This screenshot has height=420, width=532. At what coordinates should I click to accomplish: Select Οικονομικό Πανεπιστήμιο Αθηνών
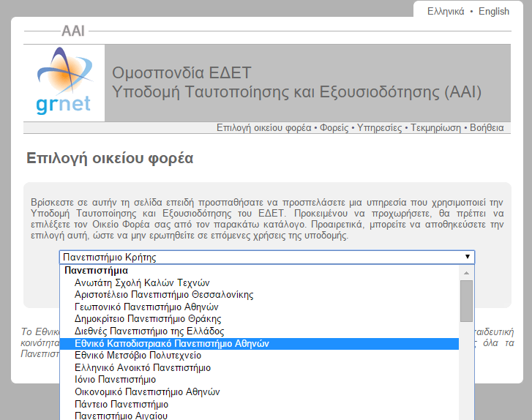tap(259, 392)
